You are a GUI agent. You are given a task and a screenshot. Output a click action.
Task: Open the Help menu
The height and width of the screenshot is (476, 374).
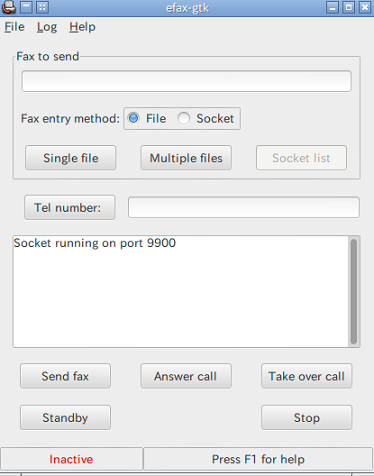pyautogui.click(x=82, y=27)
